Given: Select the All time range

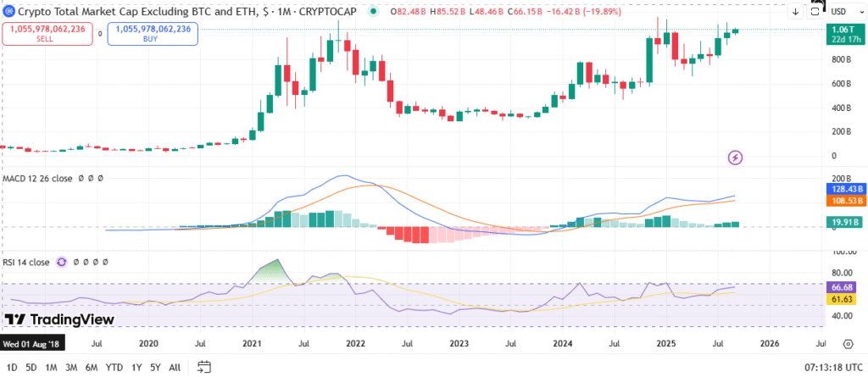Looking at the screenshot, I should pos(175,367).
